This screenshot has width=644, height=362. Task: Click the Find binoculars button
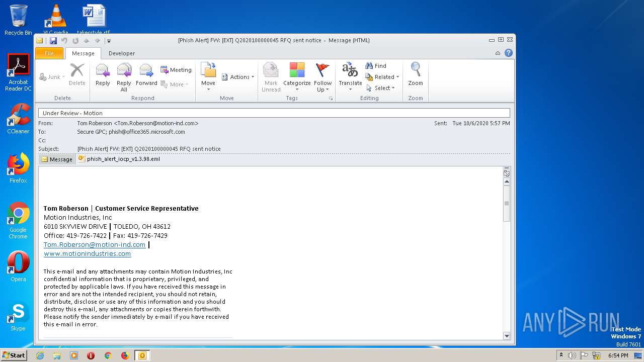[376, 66]
